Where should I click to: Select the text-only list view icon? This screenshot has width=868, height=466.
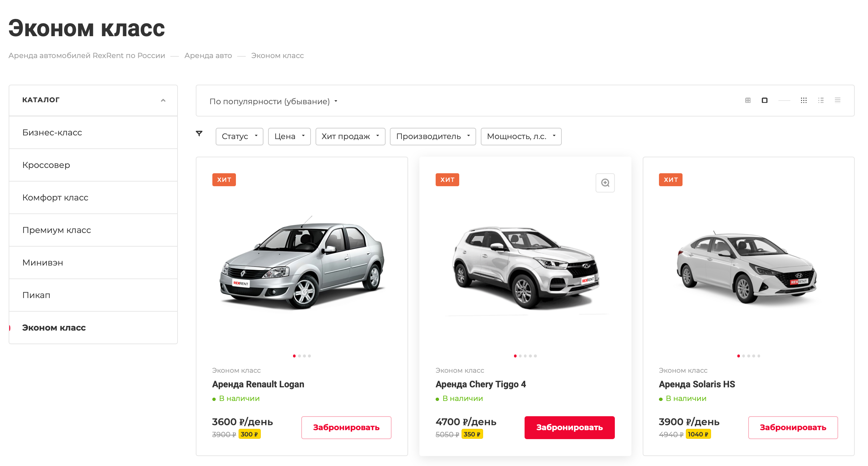click(x=838, y=100)
